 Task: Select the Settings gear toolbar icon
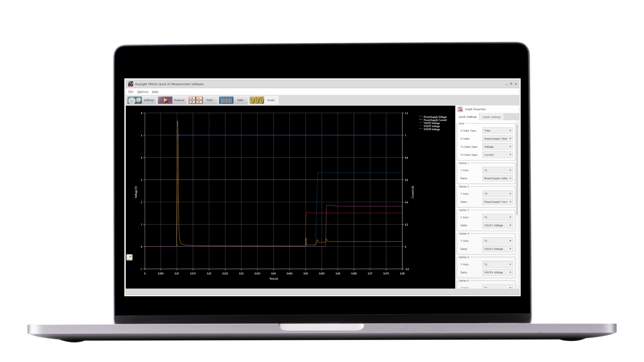click(x=135, y=100)
